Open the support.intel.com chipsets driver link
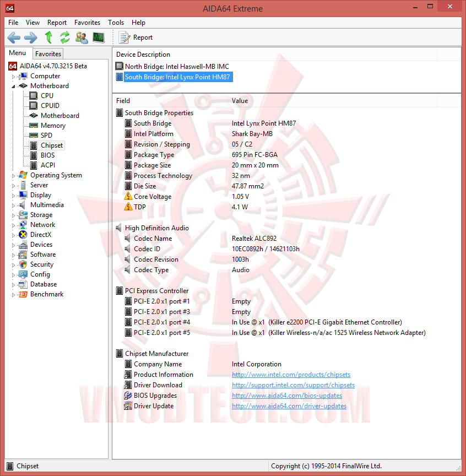Viewport: 466px width, 476px height. pos(293,385)
